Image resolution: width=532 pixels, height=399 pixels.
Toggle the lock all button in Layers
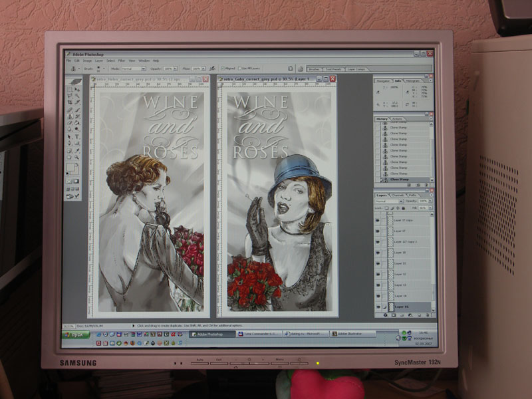(x=404, y=208)
